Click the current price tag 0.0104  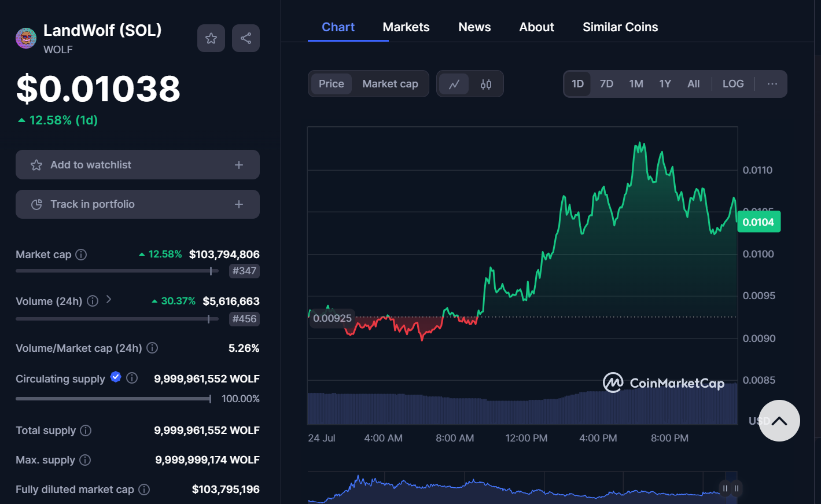tap(759, 222)
